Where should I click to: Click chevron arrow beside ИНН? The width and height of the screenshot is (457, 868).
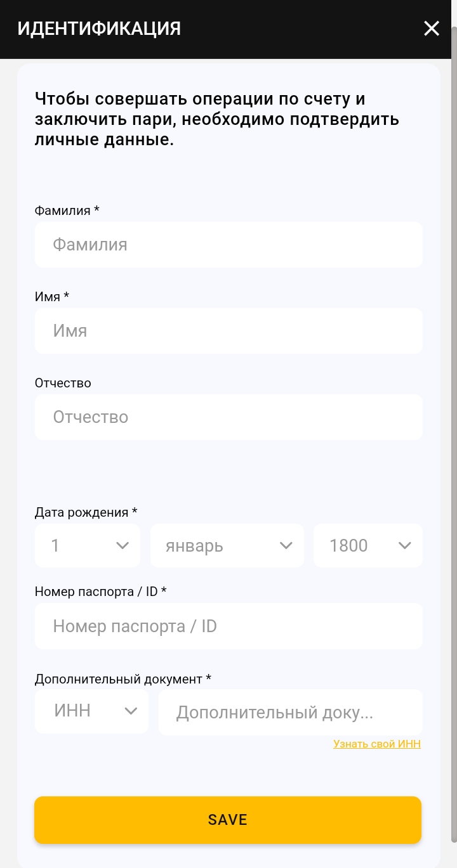(131, 711)
